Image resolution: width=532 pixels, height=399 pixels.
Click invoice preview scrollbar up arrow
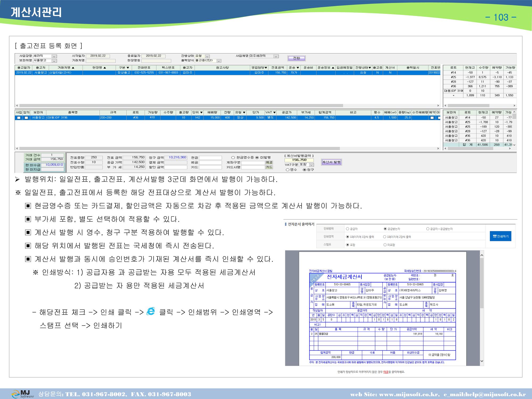pyautogui.click(x=482, y=255)
